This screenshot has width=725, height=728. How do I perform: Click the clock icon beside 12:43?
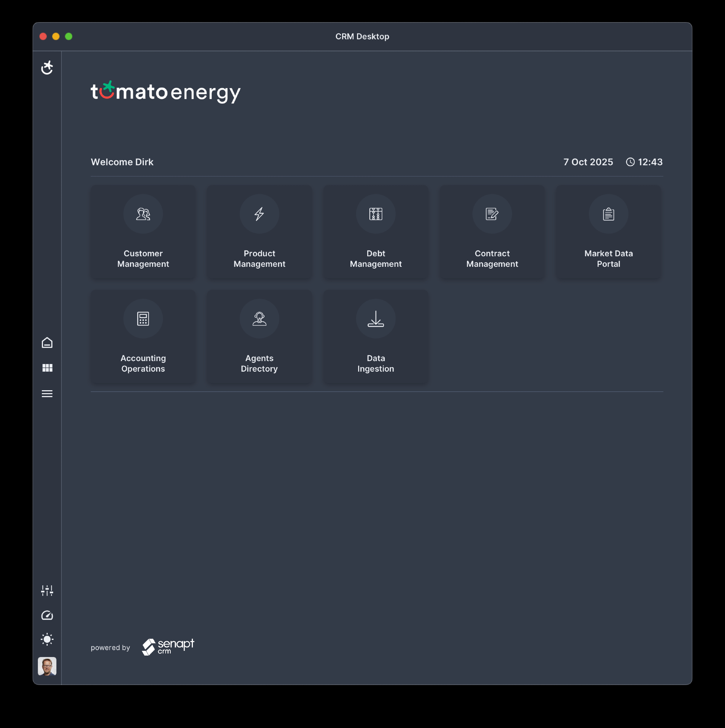(x=630, y=162)
